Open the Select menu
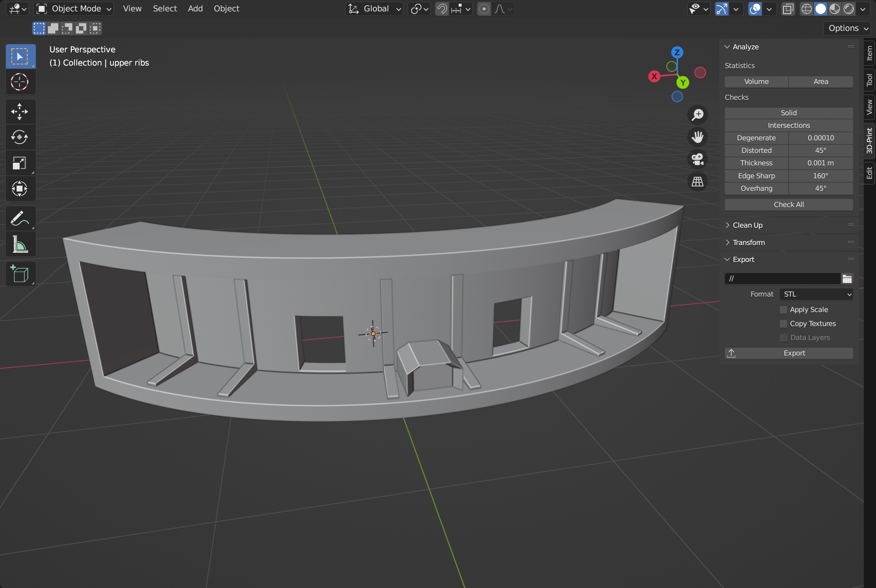This screenshot has height=588, width=876. tap(165, 8)
